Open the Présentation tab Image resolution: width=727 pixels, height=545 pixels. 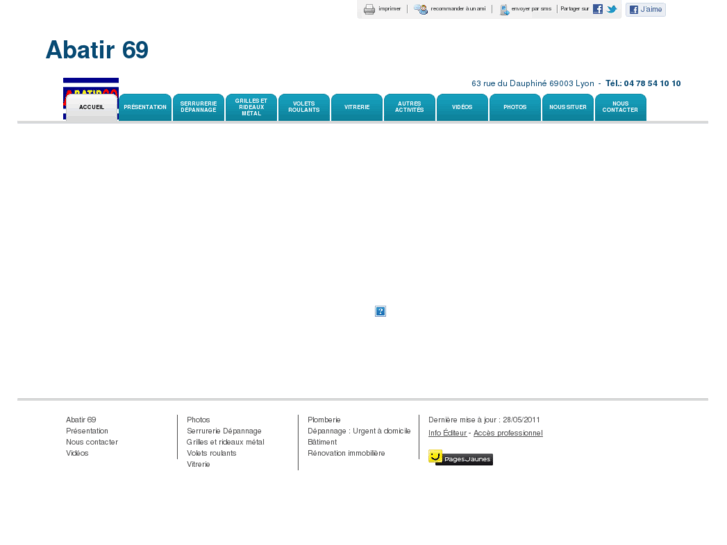point(145,107)
